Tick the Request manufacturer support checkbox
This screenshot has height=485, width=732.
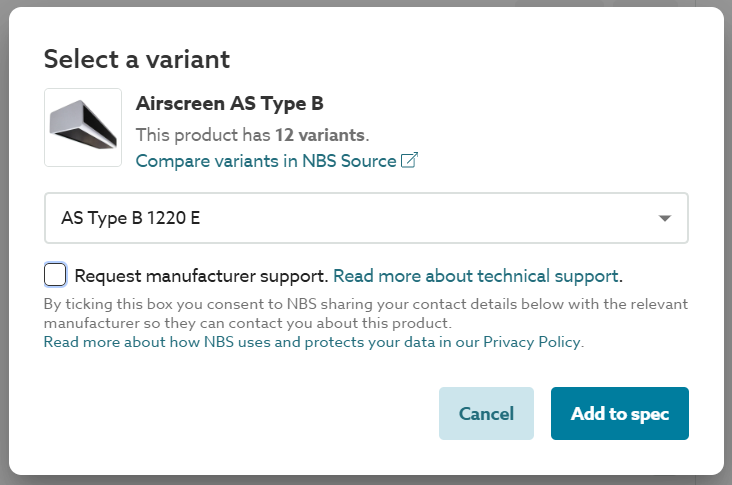tap(55, 274)
